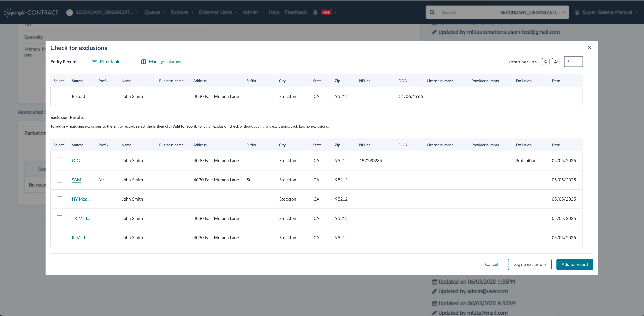Check the IL Med row checkbox
The height and width of the screenshot is (316, 644).
59,237
